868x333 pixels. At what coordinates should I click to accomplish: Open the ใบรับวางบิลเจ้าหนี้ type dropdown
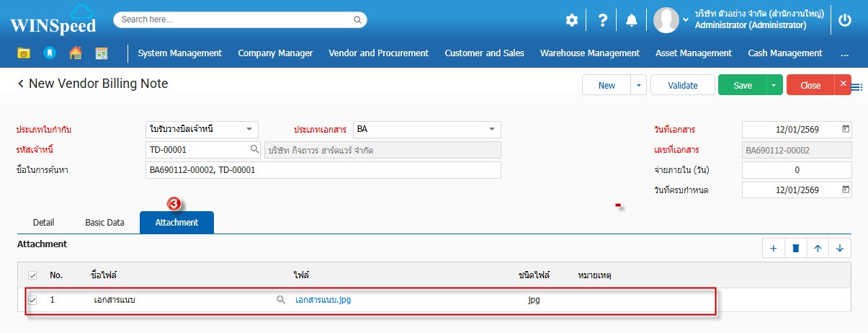tap(249, 130)
